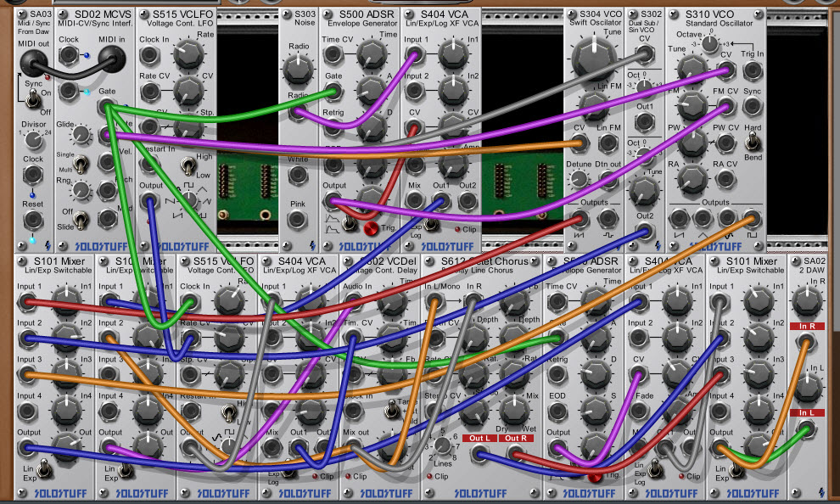Toggle the Sync On/Off switch on SA03
Viewport: 840px width, 504px height.
click(x=33, y=99)
